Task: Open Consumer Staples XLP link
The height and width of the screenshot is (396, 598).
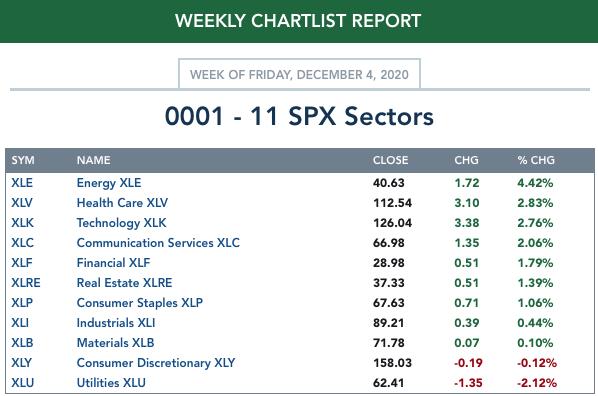Action: pyautogui.click(x=140, y=303)
